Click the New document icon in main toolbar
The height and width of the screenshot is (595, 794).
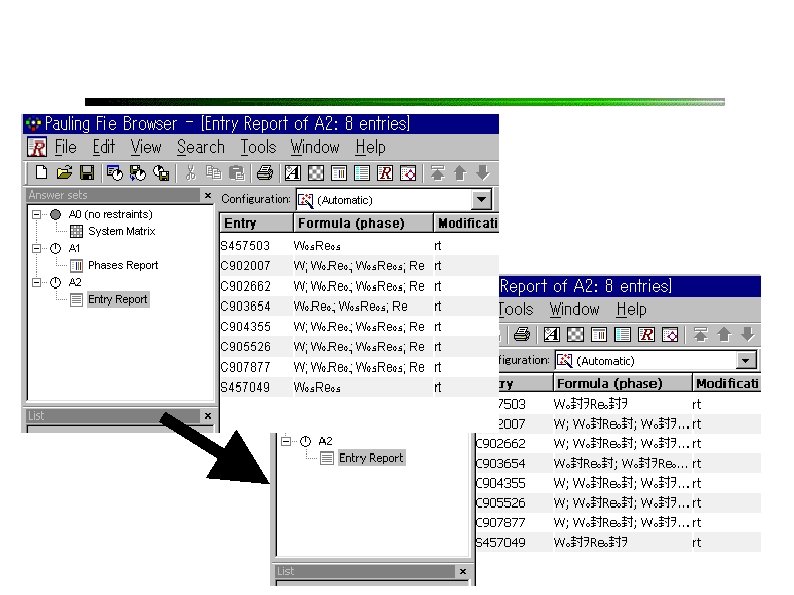point(42,173)
